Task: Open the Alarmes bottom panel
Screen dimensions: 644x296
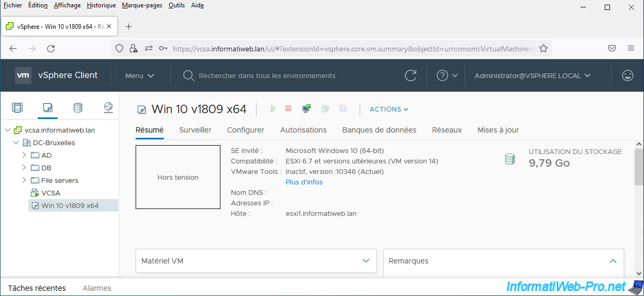Action: (x=97, y=288)
